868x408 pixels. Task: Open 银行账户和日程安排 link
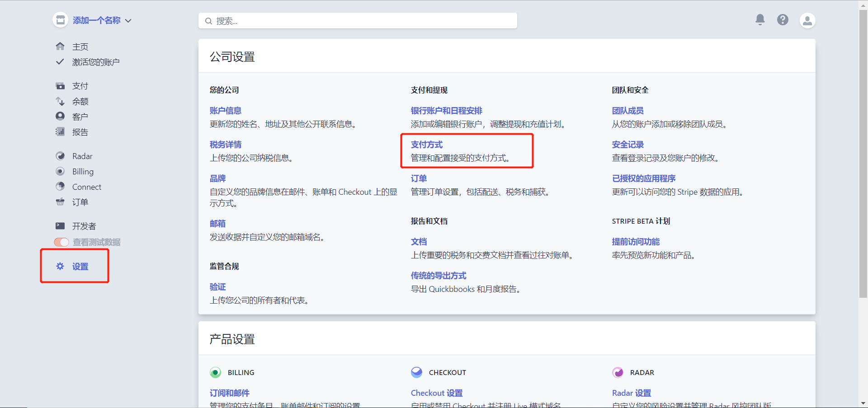(x=447, y=111)
